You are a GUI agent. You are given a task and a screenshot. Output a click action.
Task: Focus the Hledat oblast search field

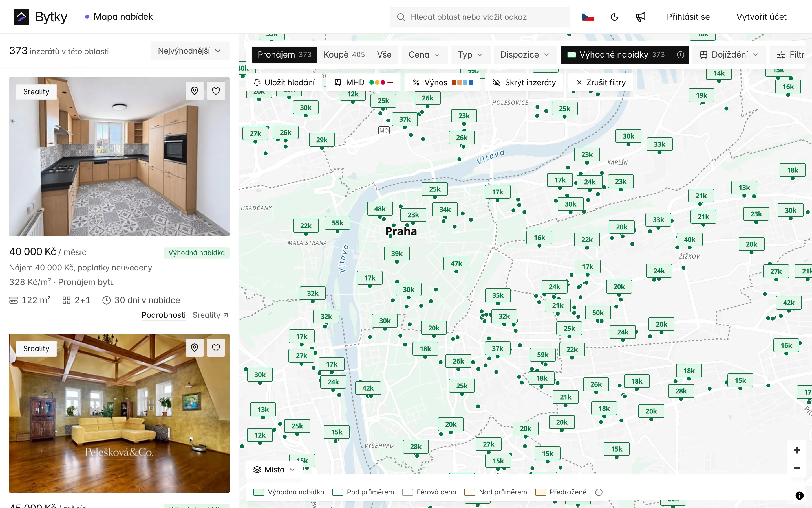coord(480,17)
